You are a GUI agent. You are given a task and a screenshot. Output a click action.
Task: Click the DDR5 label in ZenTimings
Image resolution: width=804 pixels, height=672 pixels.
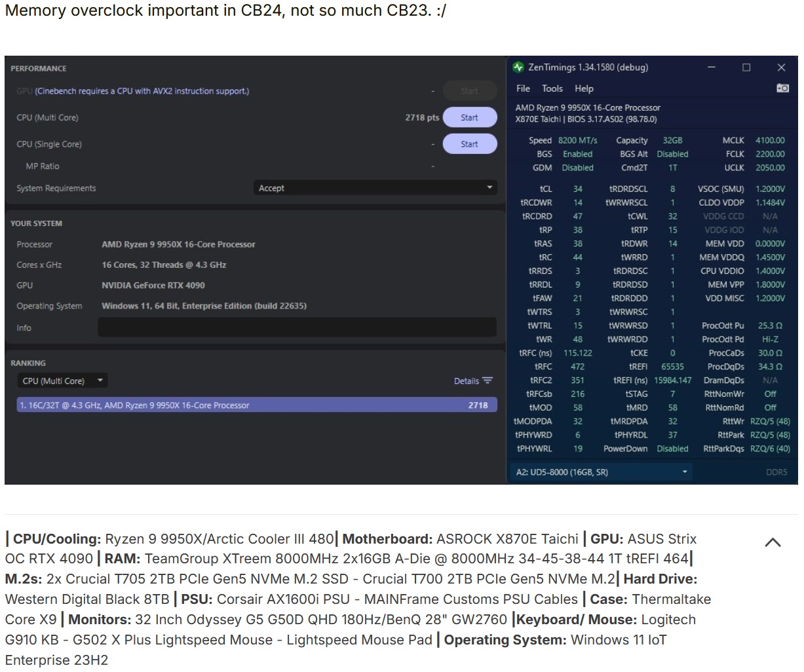click(x=776, y=472)
